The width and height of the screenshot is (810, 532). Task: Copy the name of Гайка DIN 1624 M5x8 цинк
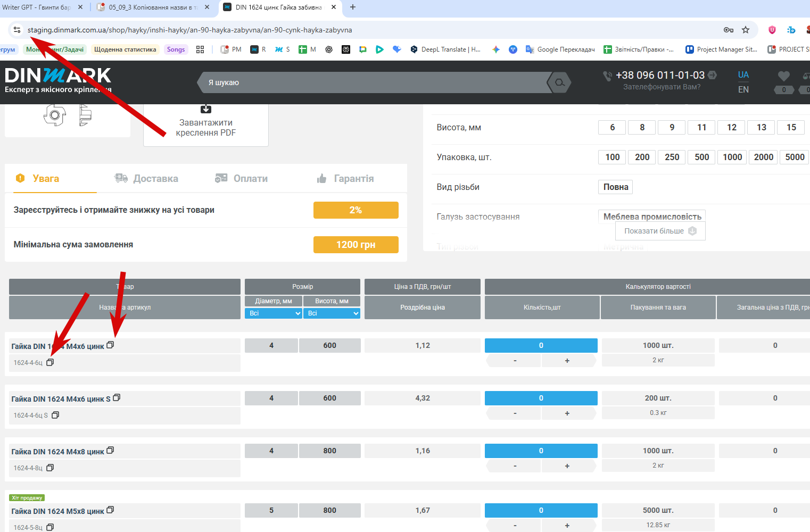[110, 510]
